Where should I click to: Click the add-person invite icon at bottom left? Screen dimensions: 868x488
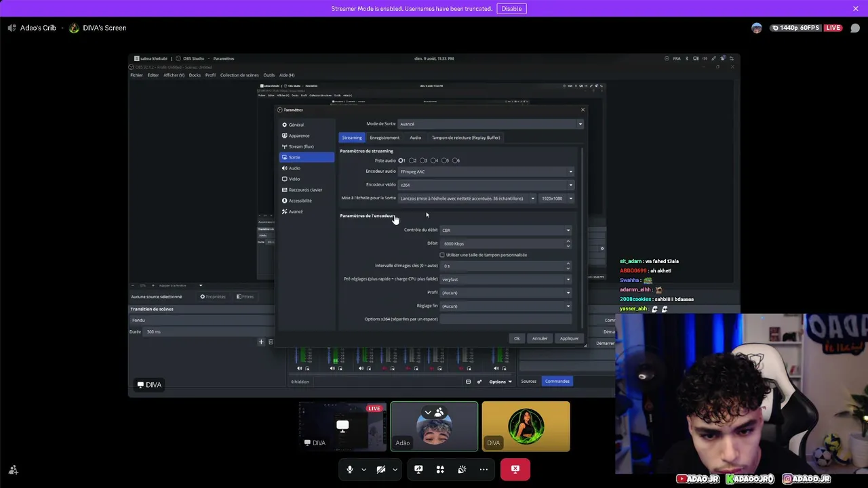pyautogui.click(x=14, y=470)
